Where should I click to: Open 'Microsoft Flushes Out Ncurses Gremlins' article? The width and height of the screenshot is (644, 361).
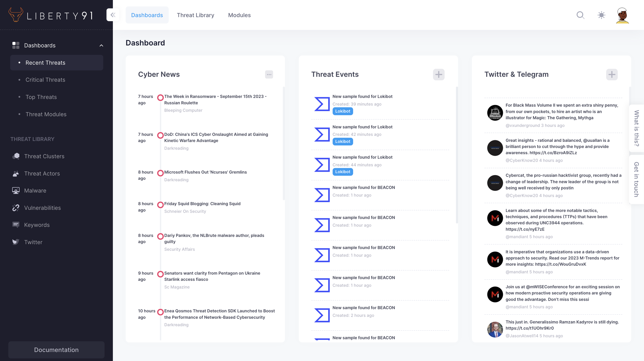click(205, 172)
